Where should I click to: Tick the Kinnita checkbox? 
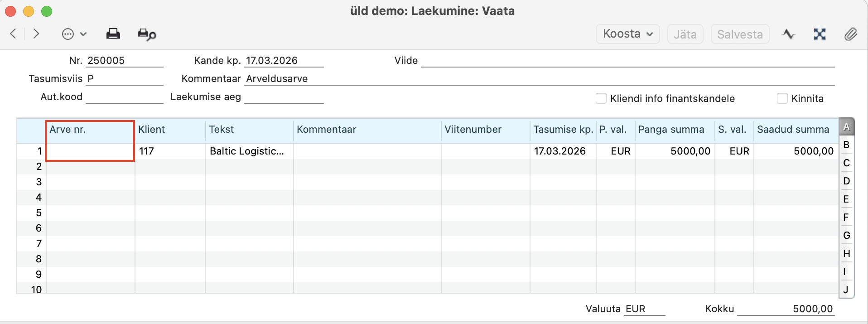[x=782, y=98]
